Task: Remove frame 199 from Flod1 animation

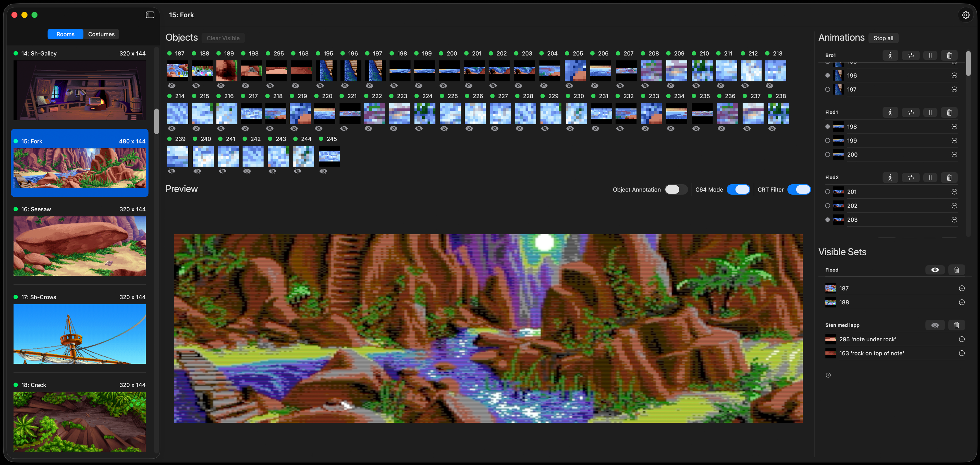Action: click(x=954, y=140)
